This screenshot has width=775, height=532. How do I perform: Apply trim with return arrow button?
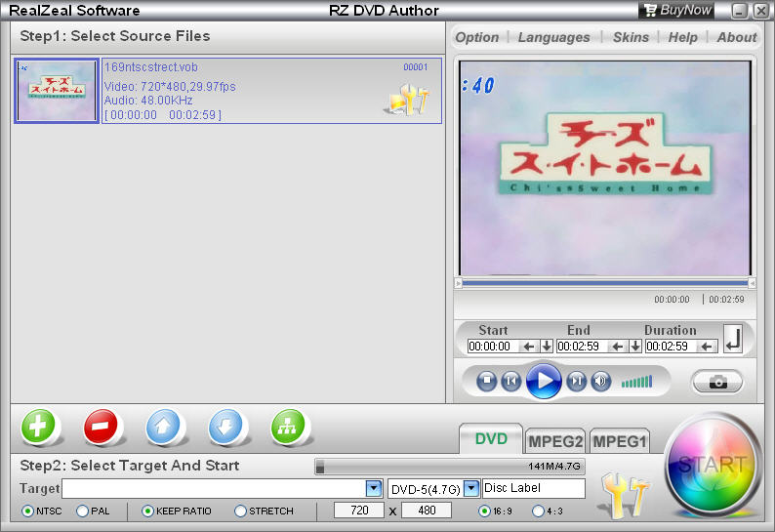[x=733, y=339]
